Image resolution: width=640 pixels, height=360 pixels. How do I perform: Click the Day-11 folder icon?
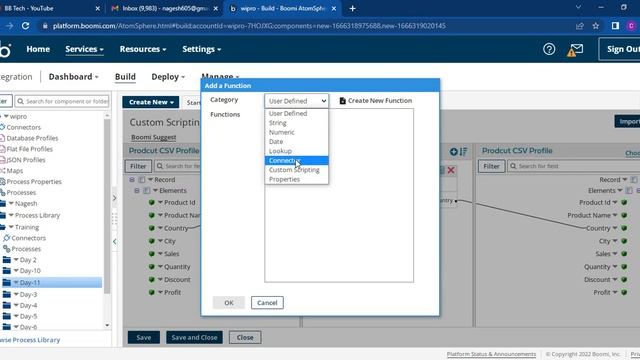tap(7, 282)
